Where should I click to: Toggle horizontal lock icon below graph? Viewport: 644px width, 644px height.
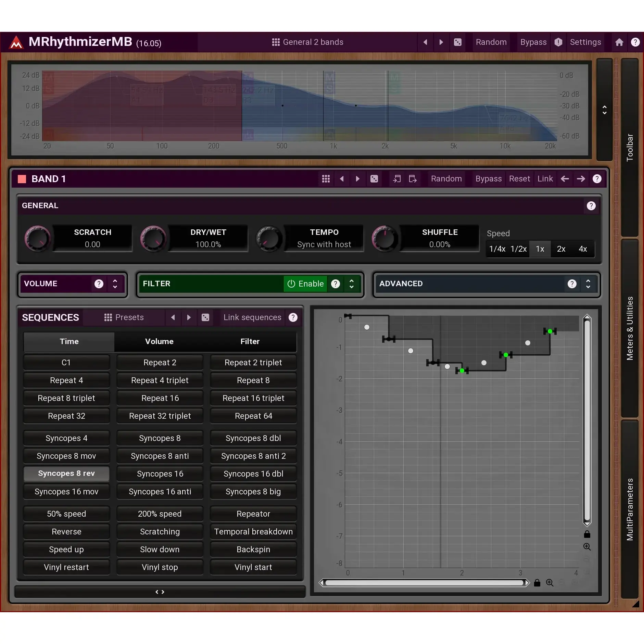point(537,583)
